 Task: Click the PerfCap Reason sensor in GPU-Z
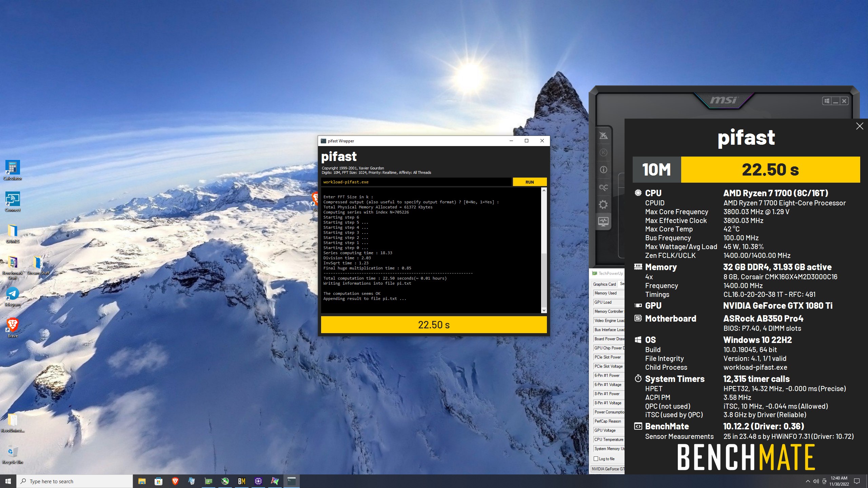(609, 421)
